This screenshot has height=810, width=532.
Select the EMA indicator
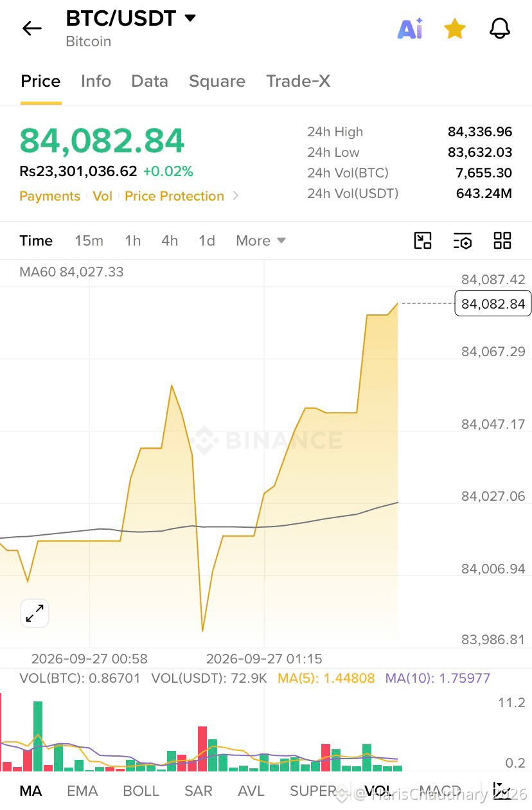coord(82,791)
